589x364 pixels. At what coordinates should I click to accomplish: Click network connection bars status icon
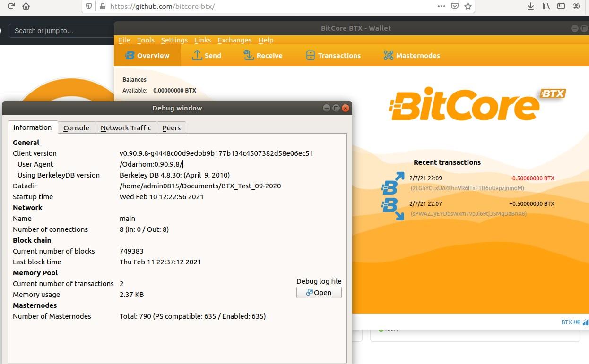coord(586,322)
